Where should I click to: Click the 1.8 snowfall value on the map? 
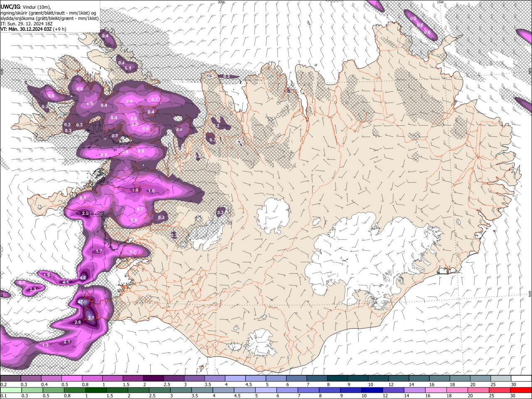pyautogui.click(x=135, y=190)
